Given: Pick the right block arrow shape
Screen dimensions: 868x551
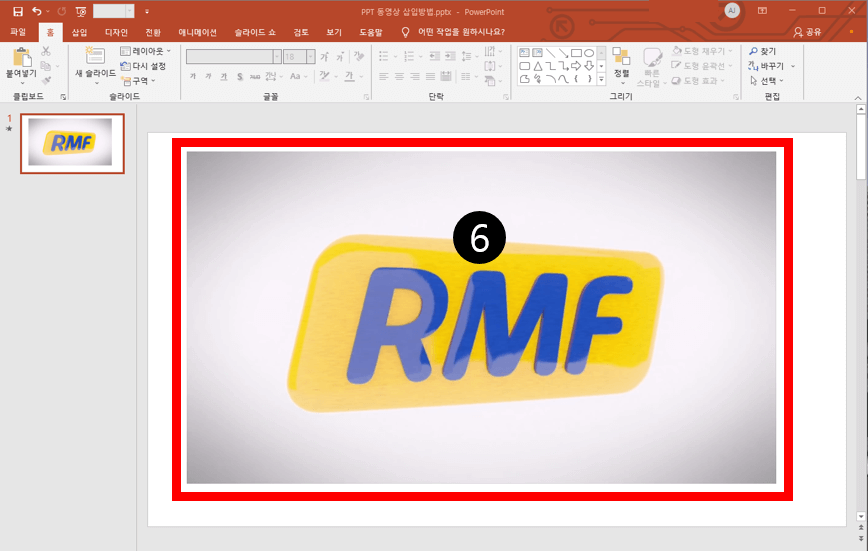Looking at the screenshot, I should pyautogui.click(x=576, y=66).
